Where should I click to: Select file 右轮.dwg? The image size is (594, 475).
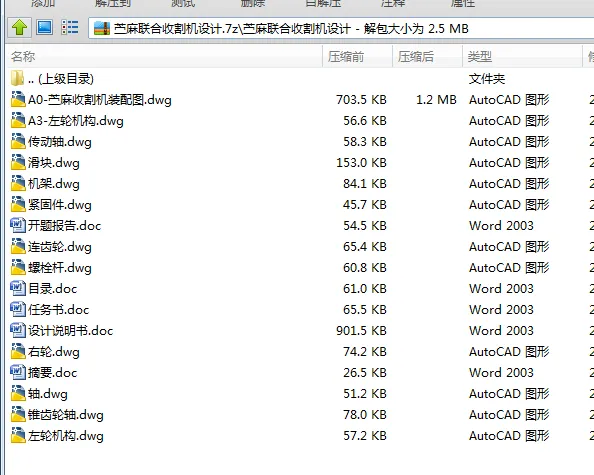point(53,352)
